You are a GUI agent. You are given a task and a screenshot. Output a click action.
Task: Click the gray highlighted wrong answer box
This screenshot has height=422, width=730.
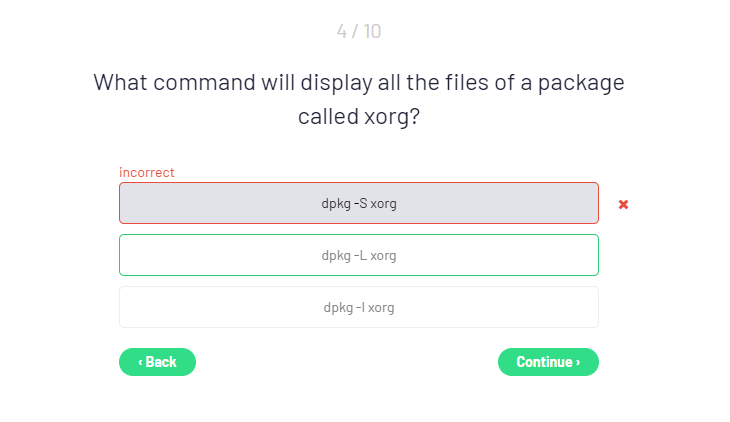coord(358,203)
